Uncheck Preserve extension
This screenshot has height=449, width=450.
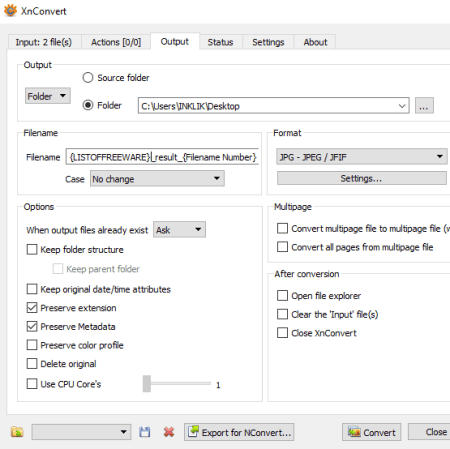click(x=32, y=308)
